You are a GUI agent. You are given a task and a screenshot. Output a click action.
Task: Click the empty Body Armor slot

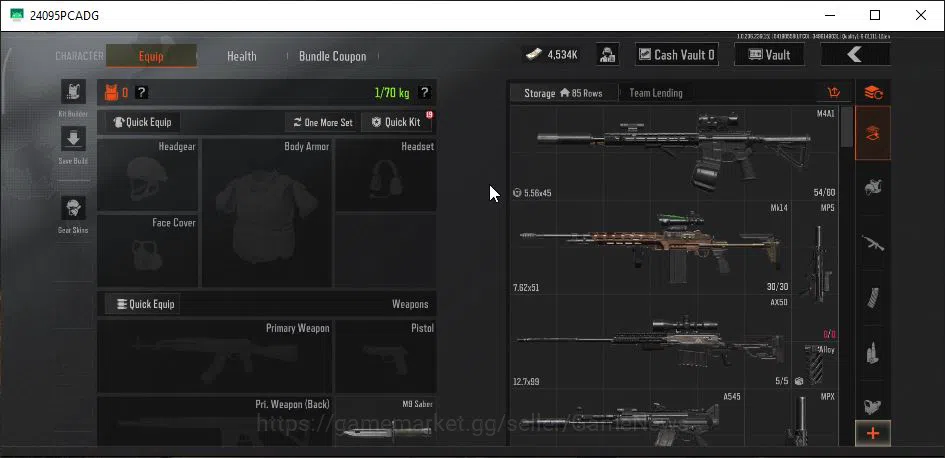pyautogui.click(x=267, y=213)
